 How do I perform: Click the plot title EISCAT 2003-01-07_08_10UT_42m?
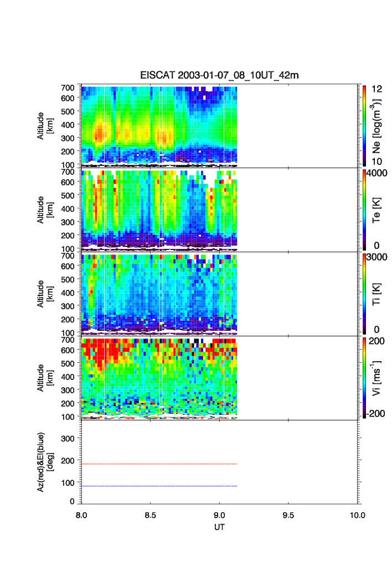click(x=219, y=75)
